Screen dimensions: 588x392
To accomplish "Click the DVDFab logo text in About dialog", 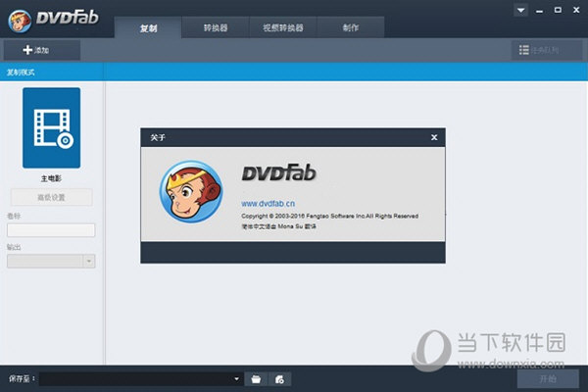I will (279, 172).
